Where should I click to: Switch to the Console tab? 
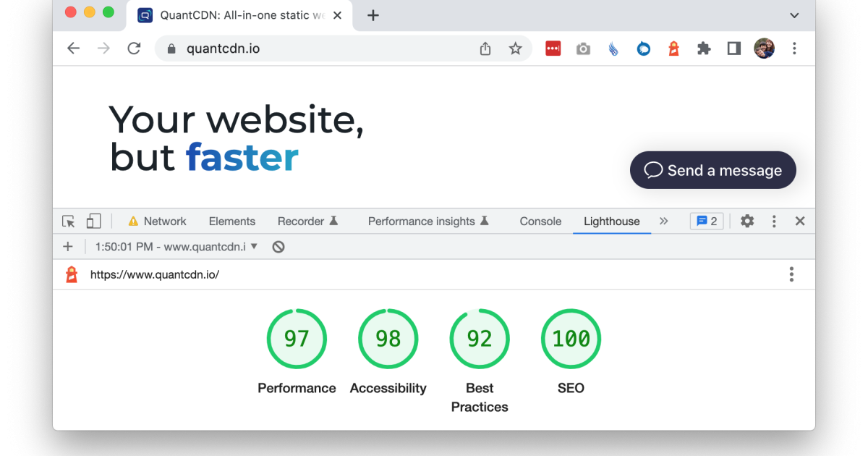[x=540, y=221]
